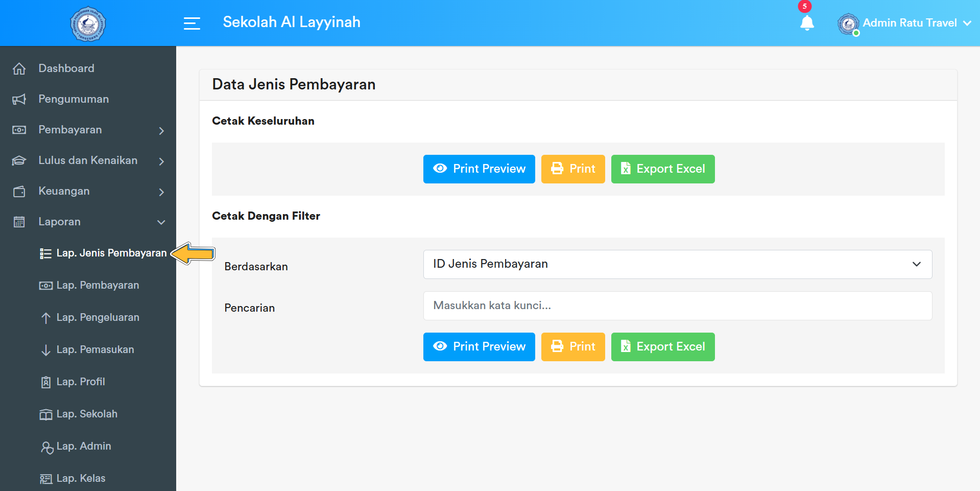Click the yellow Print button under Cetak Keseluruhan
The height and width of the screenshot is (491, 980).
tap(572, 169)
